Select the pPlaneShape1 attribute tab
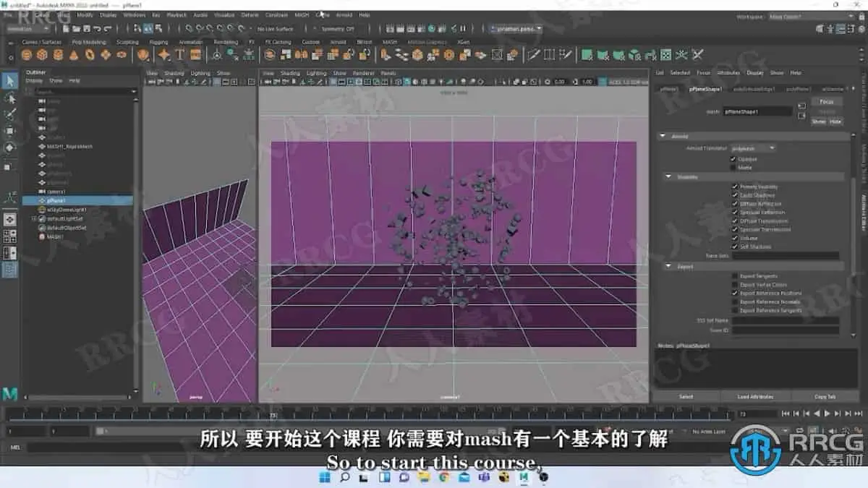The height and width of the screenshot is (488, 868). [705, 89]
